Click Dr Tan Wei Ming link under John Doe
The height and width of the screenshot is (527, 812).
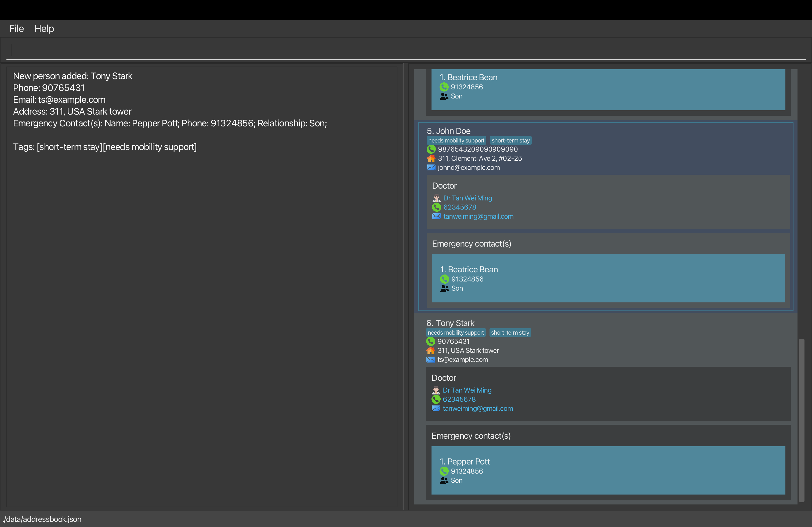click(467, 198)
